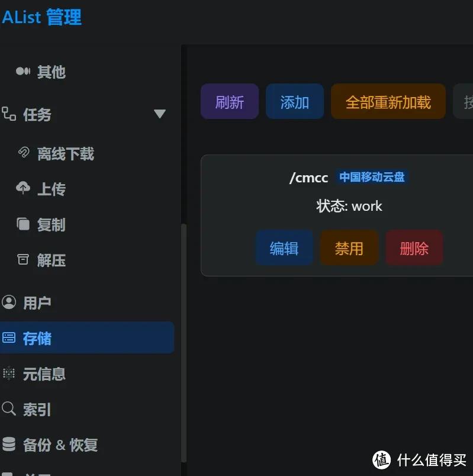
Task: Collapse the Tasks (任务) menu arrow
Action: pos(160,114)
